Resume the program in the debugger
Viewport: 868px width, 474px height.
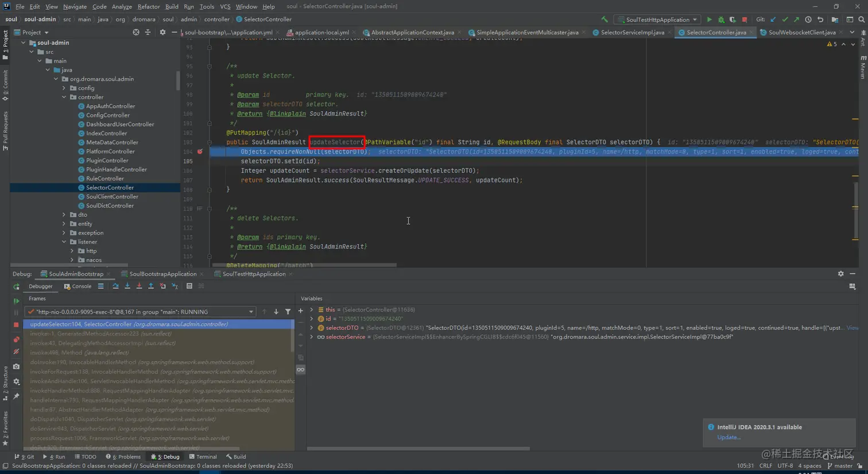[x=16, y=300]
